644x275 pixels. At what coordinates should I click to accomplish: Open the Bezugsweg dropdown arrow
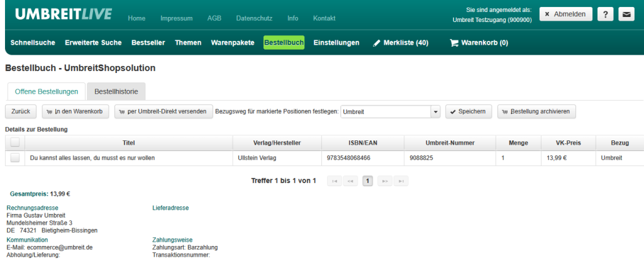tap(435, 112)
